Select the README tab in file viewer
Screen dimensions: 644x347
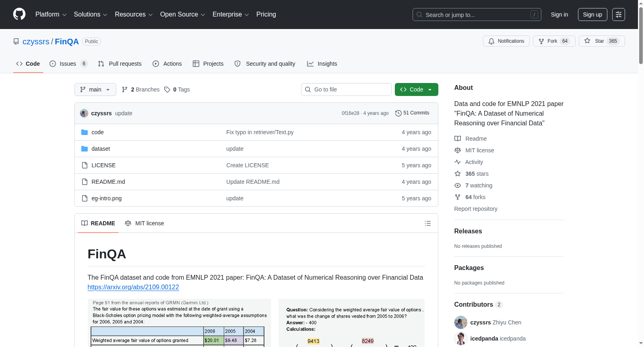(98, 223)
